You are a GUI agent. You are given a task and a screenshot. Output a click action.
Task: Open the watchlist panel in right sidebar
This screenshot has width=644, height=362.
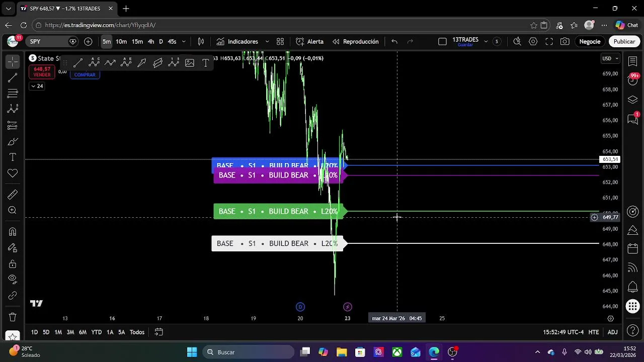click(633, 61)
